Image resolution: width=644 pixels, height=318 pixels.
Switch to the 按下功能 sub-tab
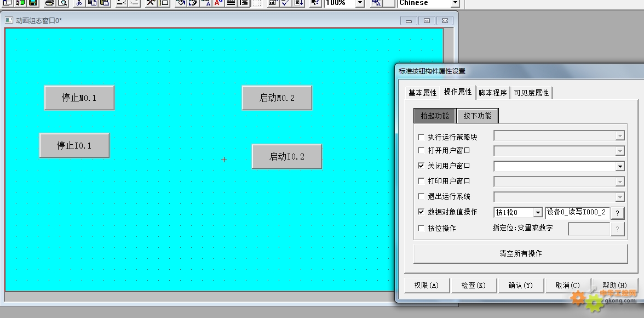(x=478, y=116)
